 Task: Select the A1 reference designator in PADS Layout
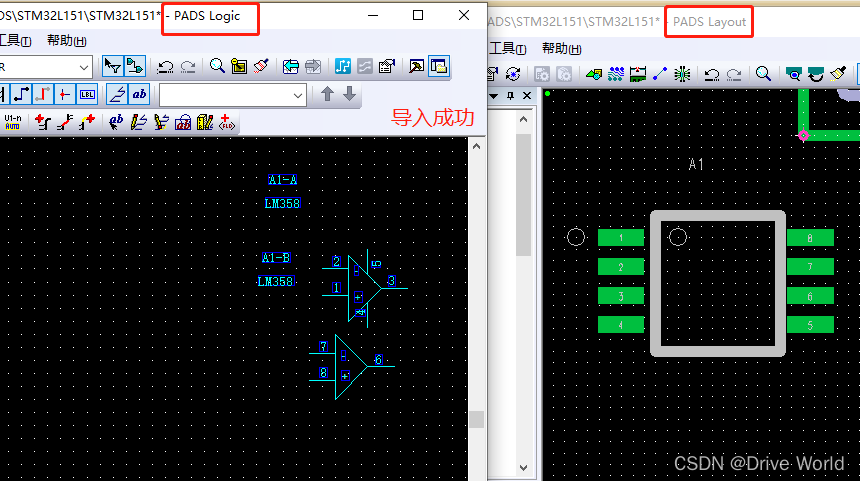(696, 164)
